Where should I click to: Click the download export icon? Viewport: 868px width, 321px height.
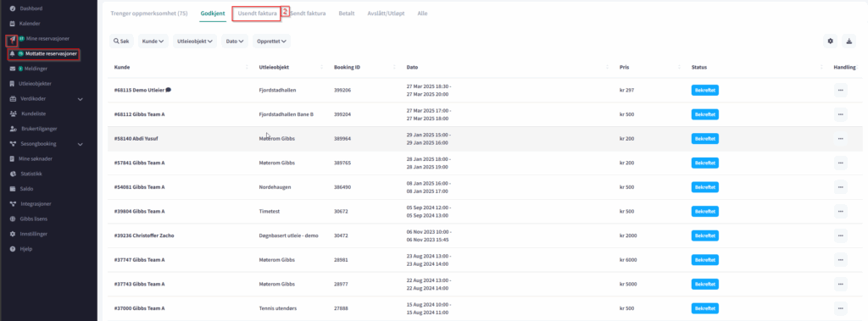point(849,41)
